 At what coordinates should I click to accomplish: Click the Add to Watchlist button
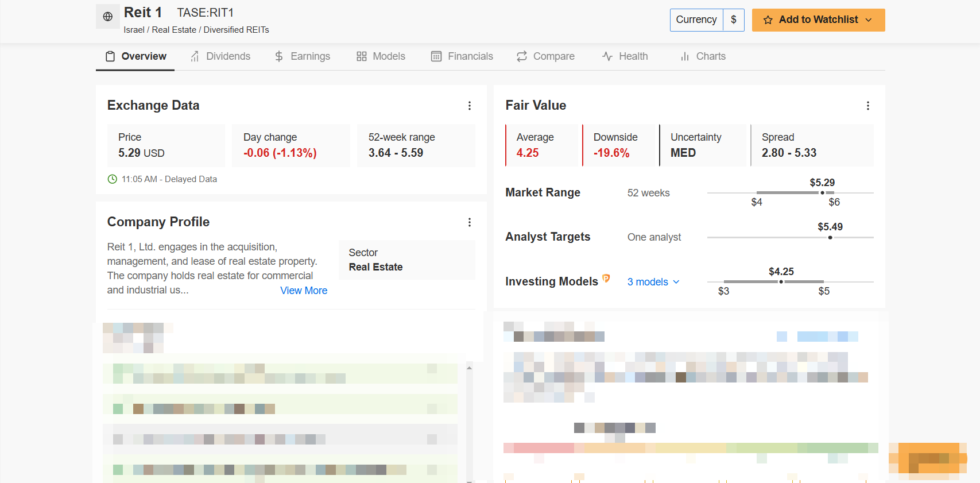[x=819, y=20]
